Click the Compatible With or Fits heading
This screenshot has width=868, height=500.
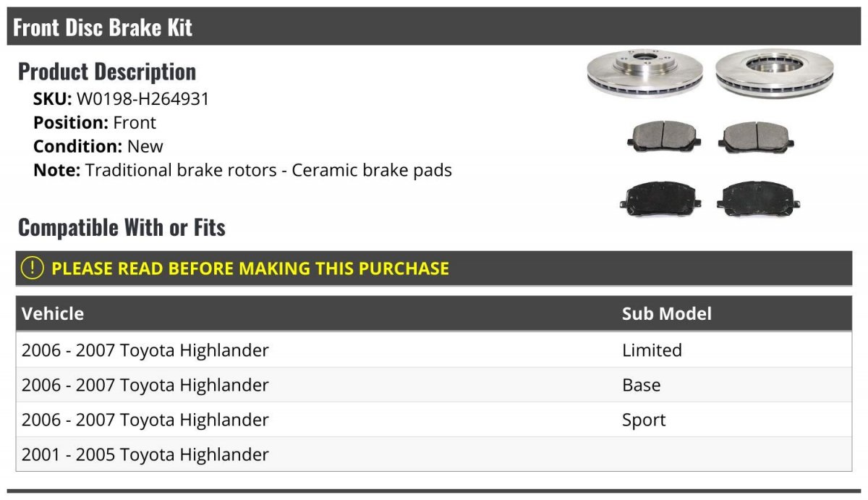coord(122,227)
